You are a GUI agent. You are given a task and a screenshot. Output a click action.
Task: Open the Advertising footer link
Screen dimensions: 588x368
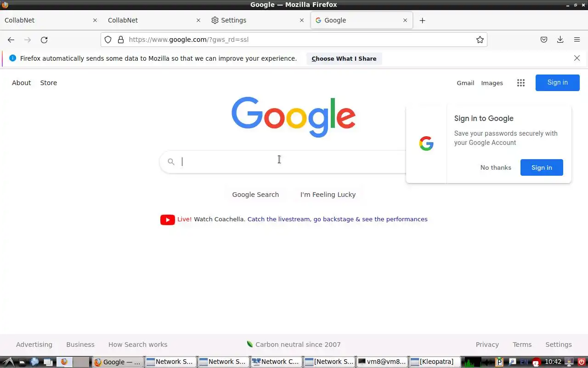tap(34, 345)
